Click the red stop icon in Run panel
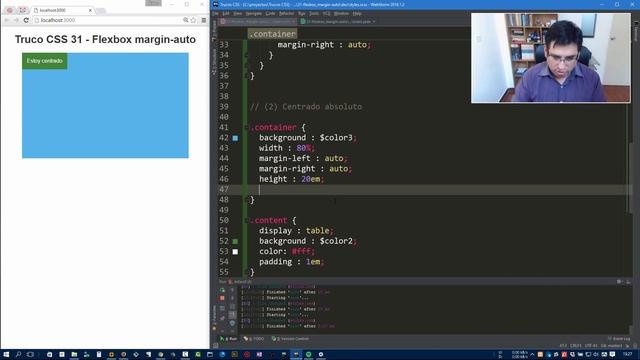Viewport: 640px width, 360px height. click(222, 298)
